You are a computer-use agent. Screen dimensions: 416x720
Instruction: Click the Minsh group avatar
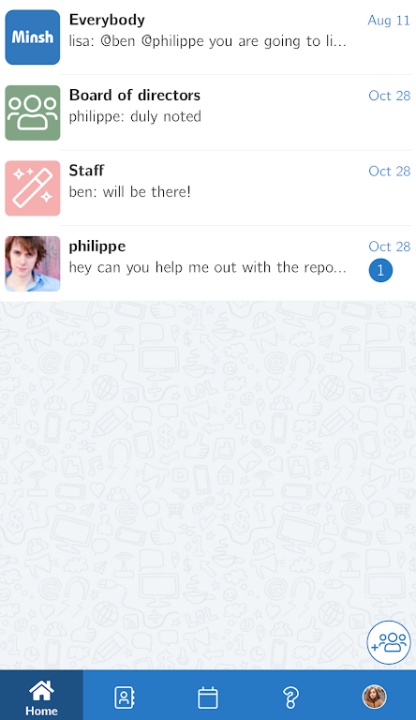33,37
